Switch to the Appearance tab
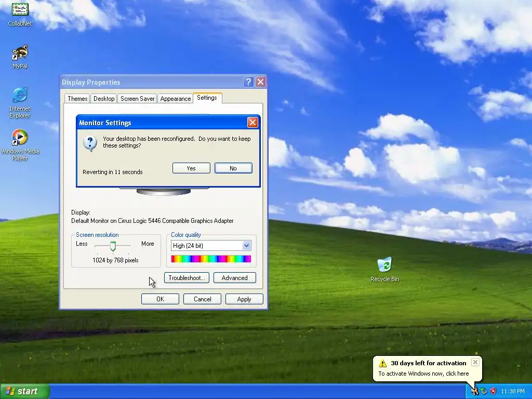This screenshot has height=399, width=532. (176, 98)
